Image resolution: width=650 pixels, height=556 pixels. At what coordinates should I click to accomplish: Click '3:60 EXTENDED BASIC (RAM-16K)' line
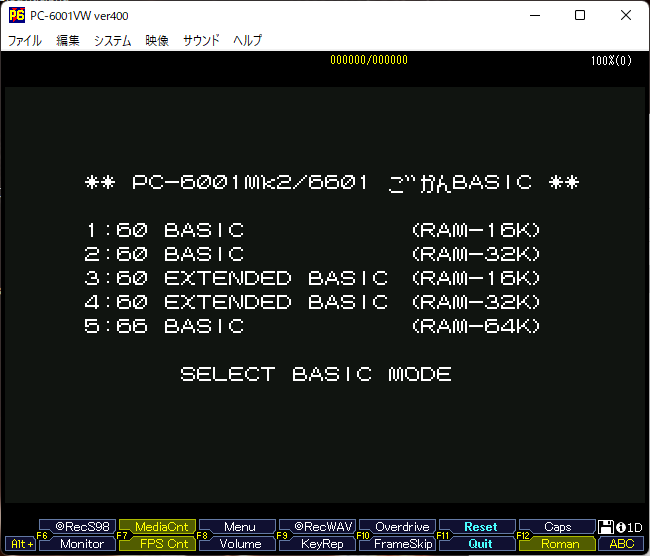pos(312,278)
